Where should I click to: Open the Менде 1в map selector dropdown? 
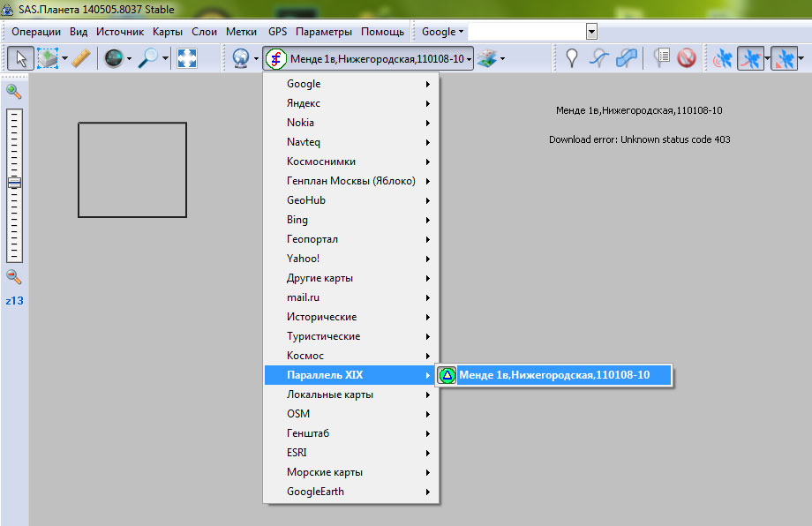tap(368, 58)
